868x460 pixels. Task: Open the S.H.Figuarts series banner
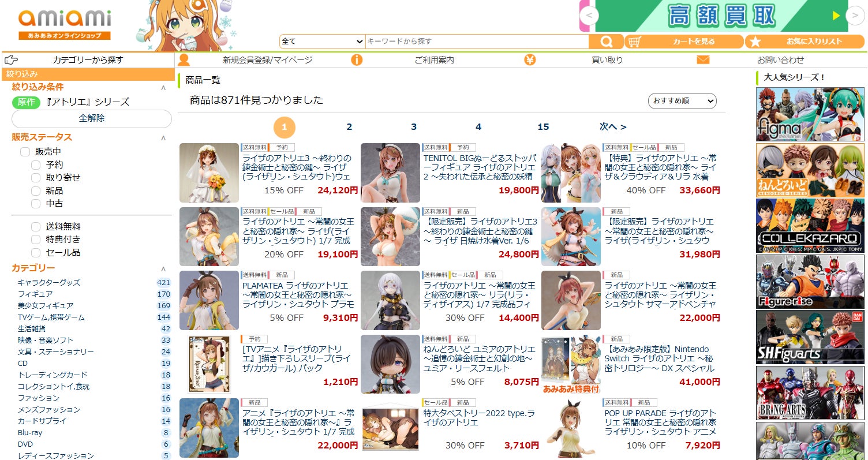[x=810, y=338]
